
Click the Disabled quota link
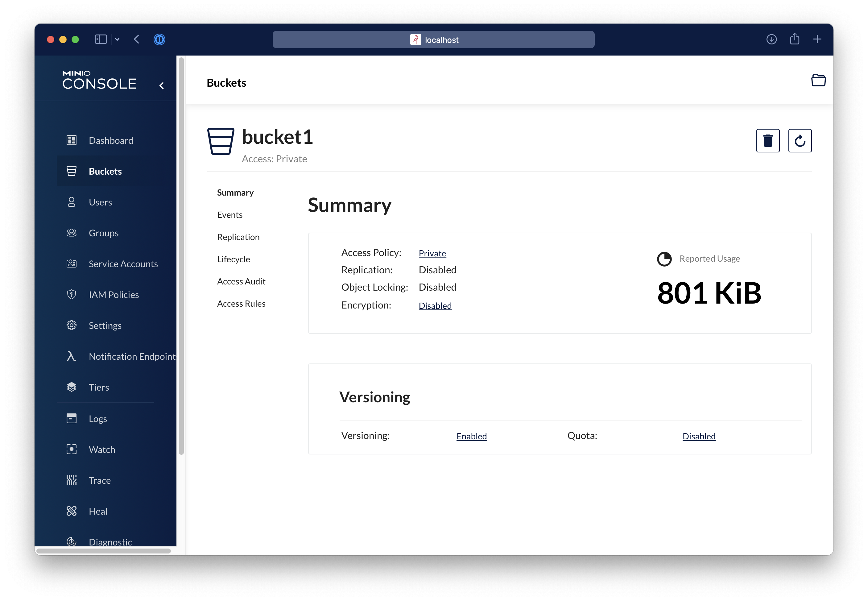[x=699, y=436]
